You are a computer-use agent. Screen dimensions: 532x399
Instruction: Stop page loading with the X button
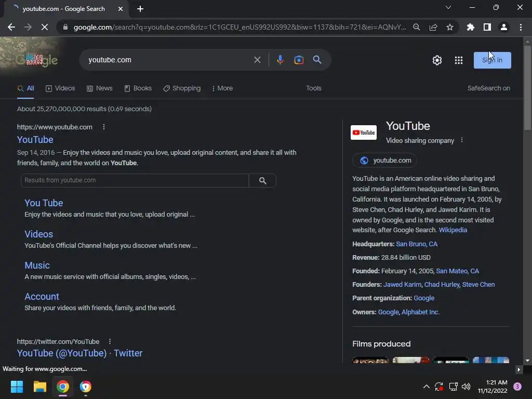click(x=45, y=27)
